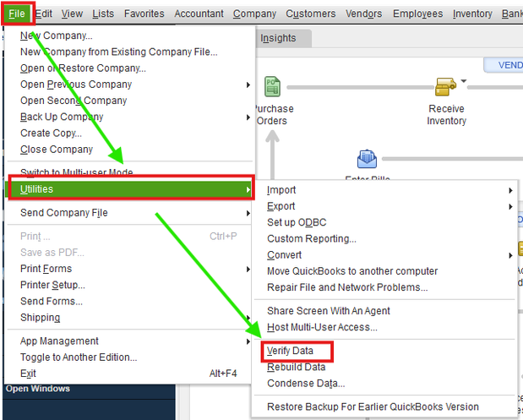Open the Lists menu
The width and height of the screenshot is (523, 420).
point(103,14)
